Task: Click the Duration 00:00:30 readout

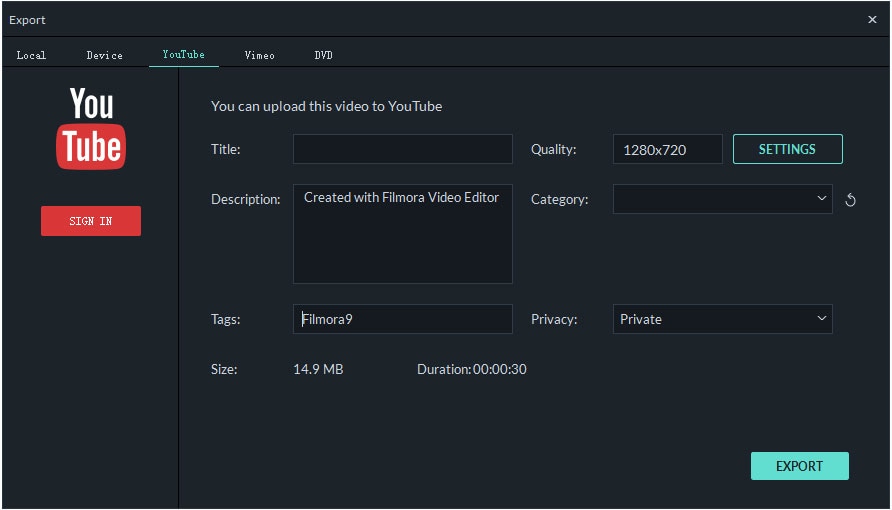Action: [x=472, y=370]
